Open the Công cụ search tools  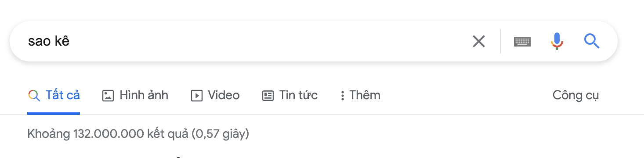(x=575, y=95)
